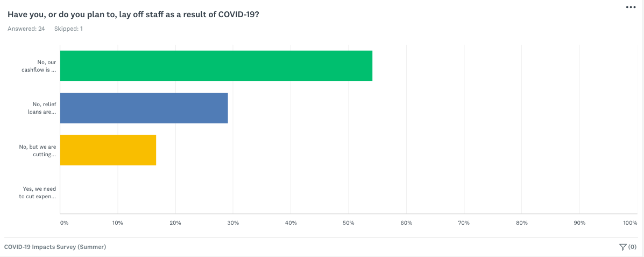Select the blue relief loans bar
Viewport: 644px width, 257px height.
coord(144,108)
